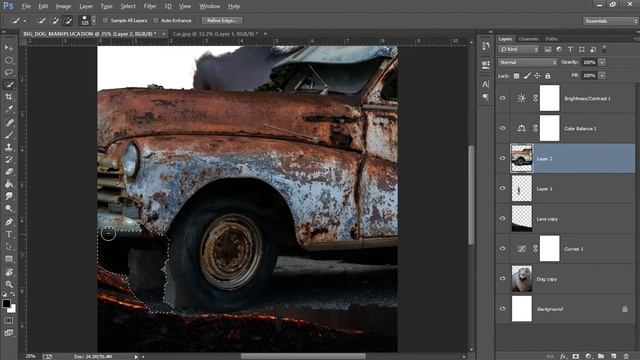The image size is (640, 360).
Task: Select the Paint Bucket tool
Action: point(9,184)
